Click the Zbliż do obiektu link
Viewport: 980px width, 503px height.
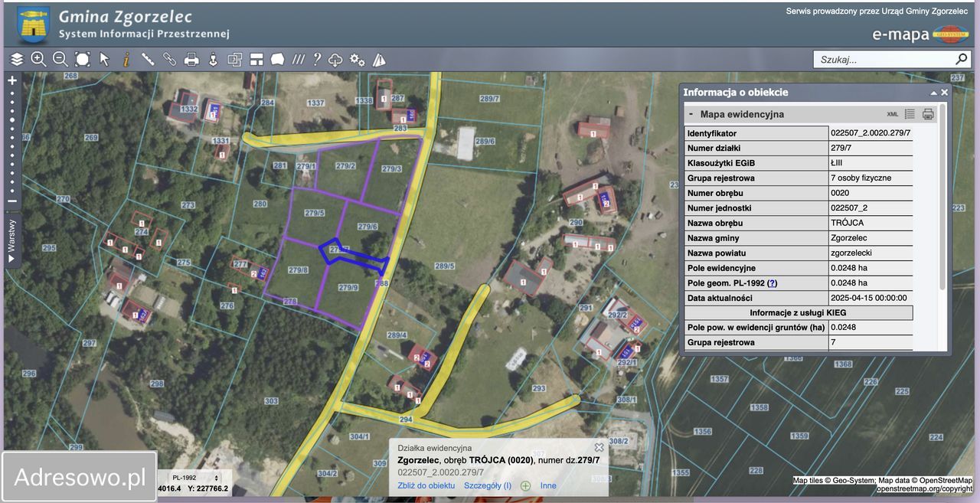click(426, 485)
